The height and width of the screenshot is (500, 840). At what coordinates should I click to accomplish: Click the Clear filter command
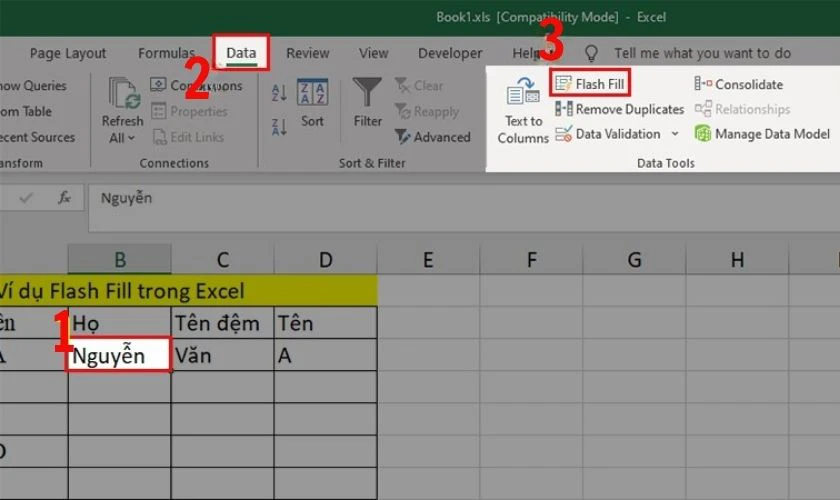pyautogui.click(x=419, y=86)
